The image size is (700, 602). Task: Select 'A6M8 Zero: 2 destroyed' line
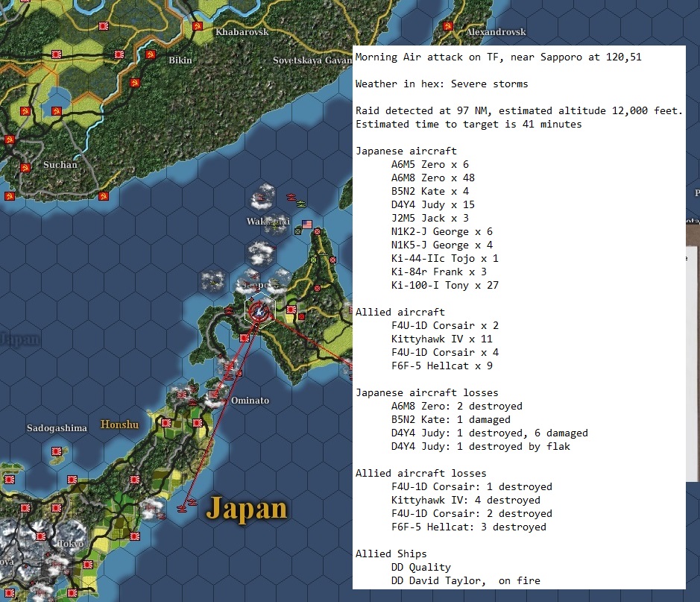[457, 406]
